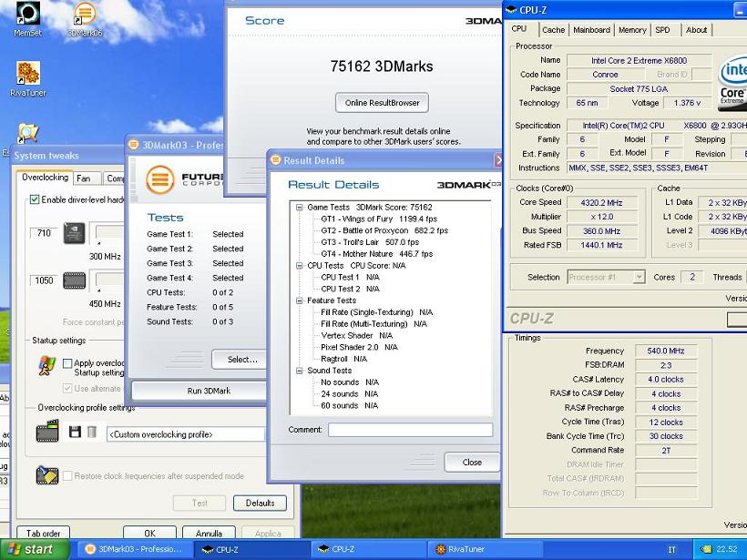This screenshot has width=747, height=560.
Task: Click the language indicator IT in taskbar
Action: click(x=671, y=549)
